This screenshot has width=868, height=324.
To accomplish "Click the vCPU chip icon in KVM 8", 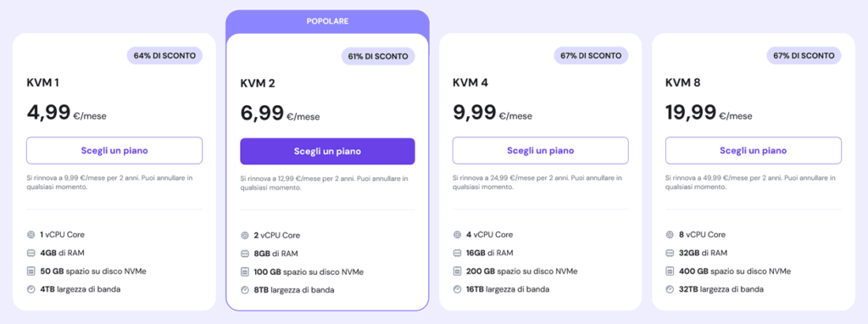I will [670, 234].
